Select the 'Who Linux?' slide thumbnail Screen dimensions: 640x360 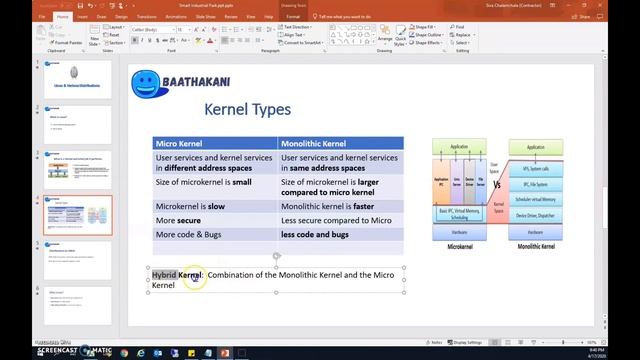click(x=78, y=306)
